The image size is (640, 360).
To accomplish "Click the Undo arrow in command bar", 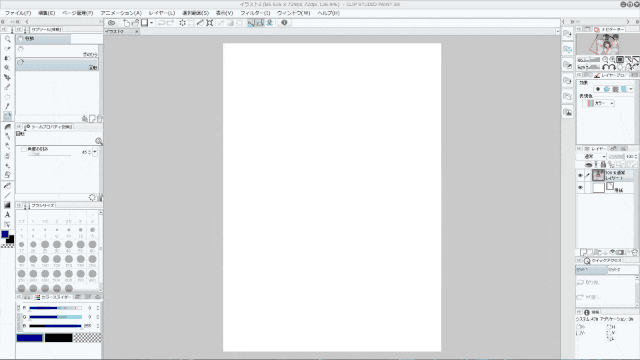I will point(161,23).
